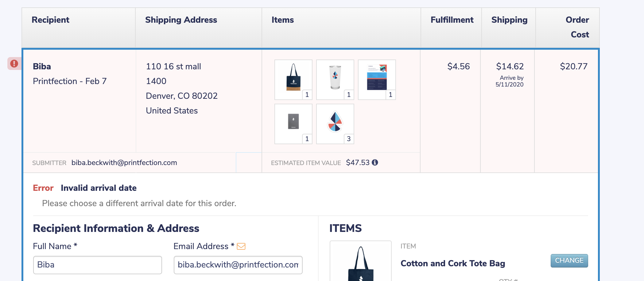Click the envelope icon beside Email Address

[241, 246]
